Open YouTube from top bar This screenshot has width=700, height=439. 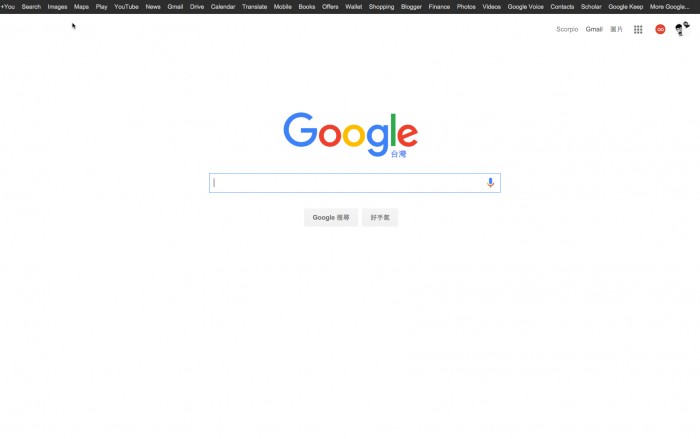[x=126, y=7]
